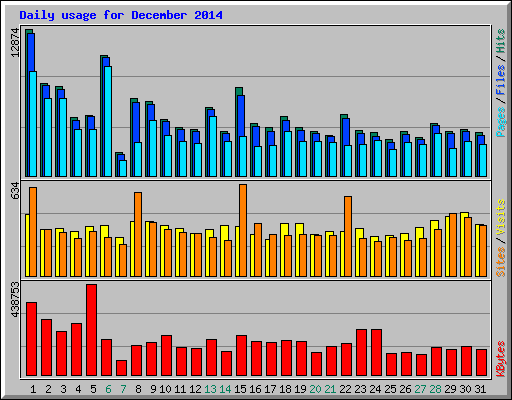Click the y-axis value 438753

tap(15, 300)
